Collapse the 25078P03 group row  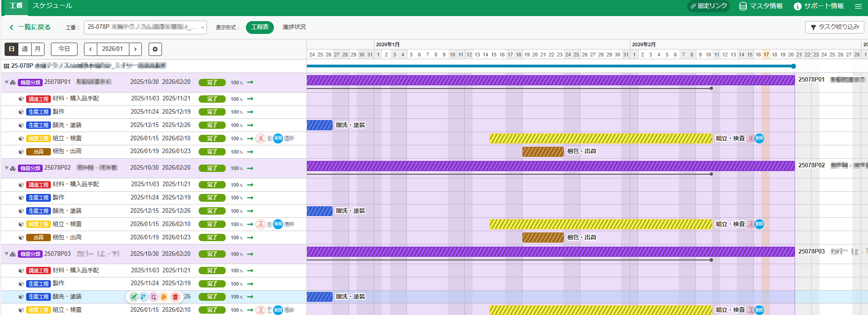click(6, 254)
